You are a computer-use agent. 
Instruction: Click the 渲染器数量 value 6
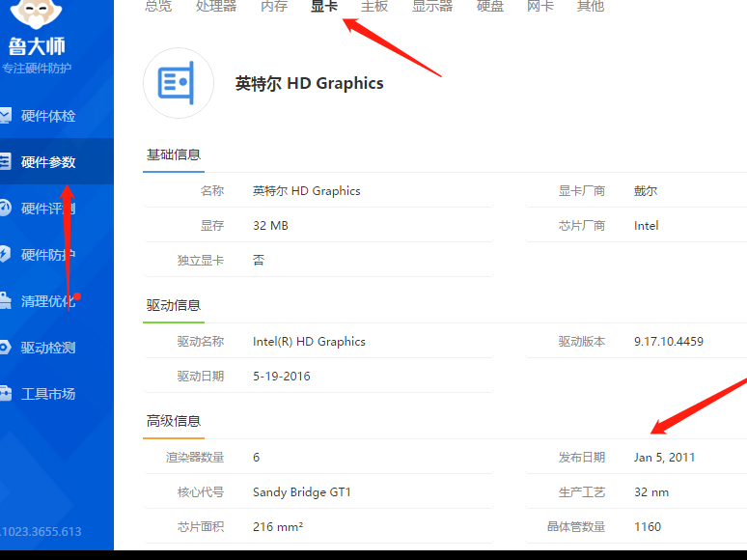[257, 458]
